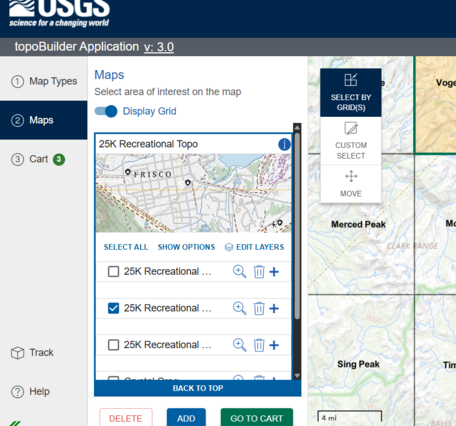This screenshot has height=426, width=456.
Task: Check the first 25K Recreational checkbox
Action: pos(113,272)
